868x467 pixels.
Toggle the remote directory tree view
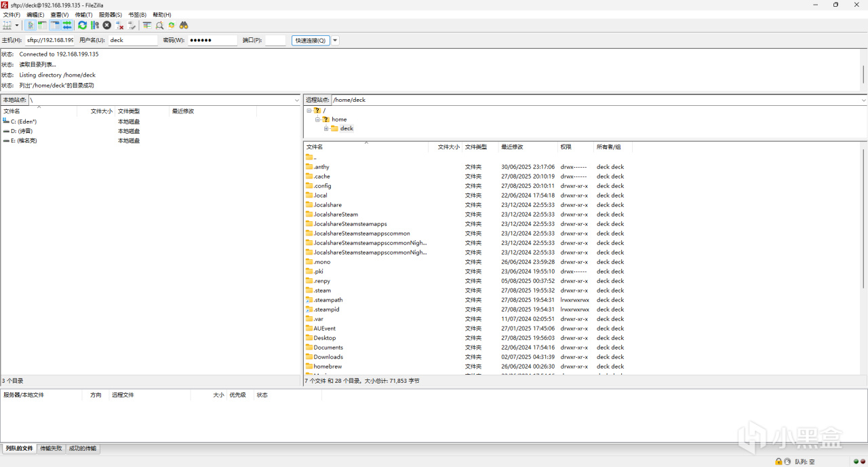click(x=54, y=25)
